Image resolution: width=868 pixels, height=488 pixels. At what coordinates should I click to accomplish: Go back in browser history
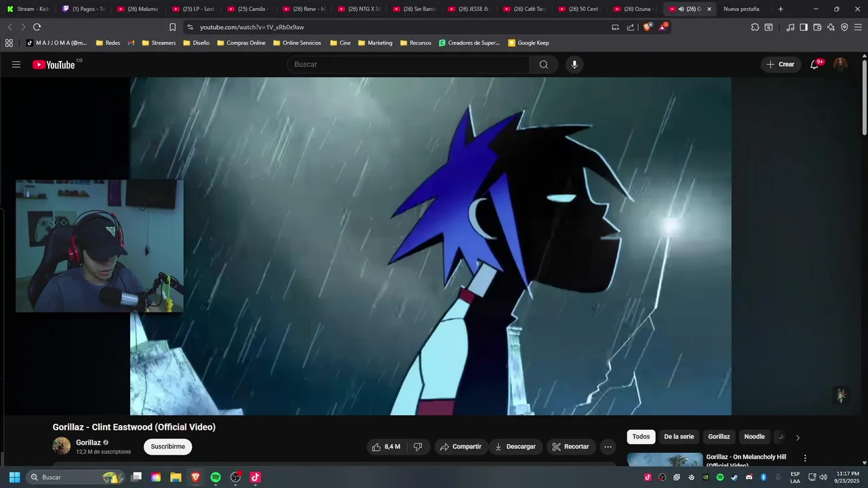[9, 27]
